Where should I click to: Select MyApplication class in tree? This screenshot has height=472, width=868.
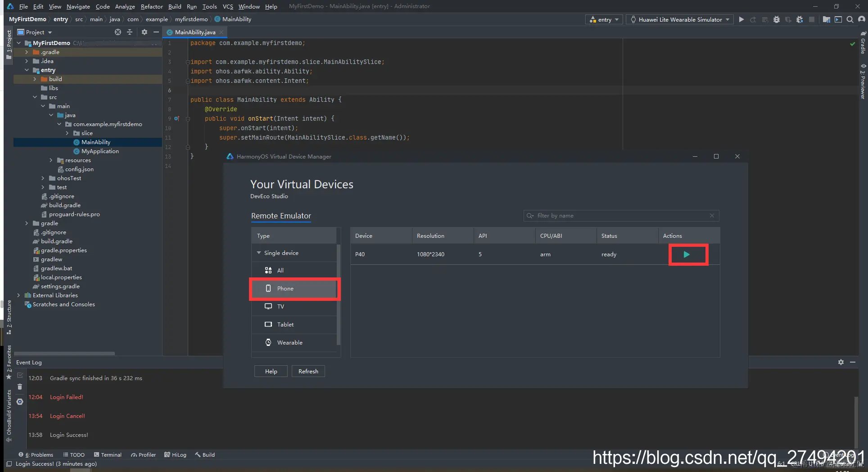pos(100,151)
